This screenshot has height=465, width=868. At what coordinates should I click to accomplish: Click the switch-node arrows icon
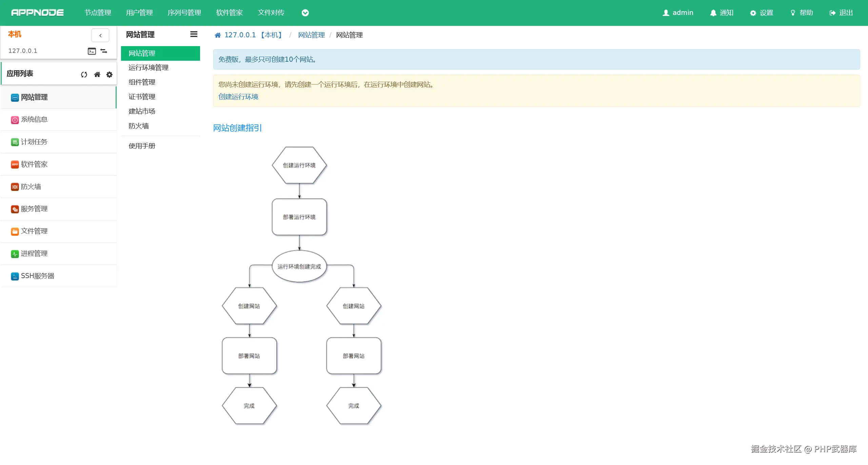(104, 51)
